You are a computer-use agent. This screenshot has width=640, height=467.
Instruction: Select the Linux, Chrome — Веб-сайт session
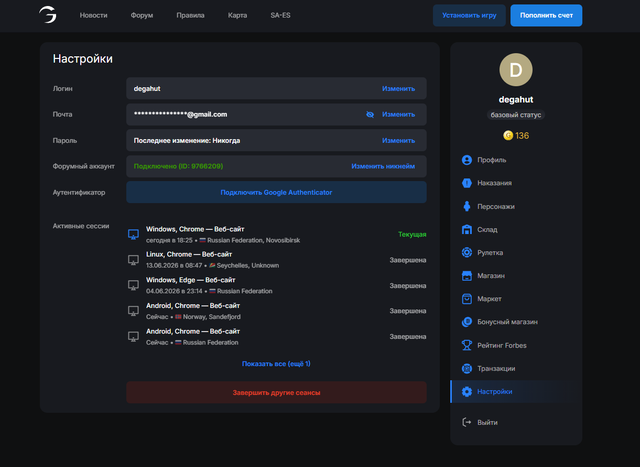click(276, 260)
